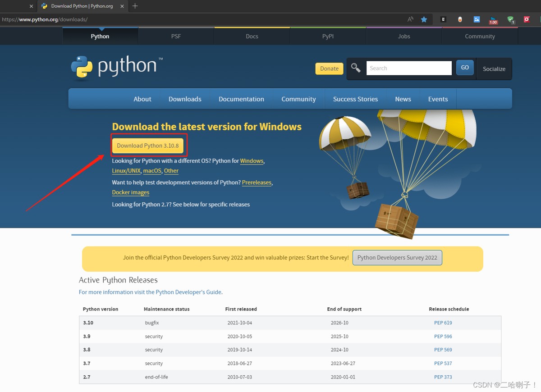Open the Socialize dropdown

(x=494, y=69)
